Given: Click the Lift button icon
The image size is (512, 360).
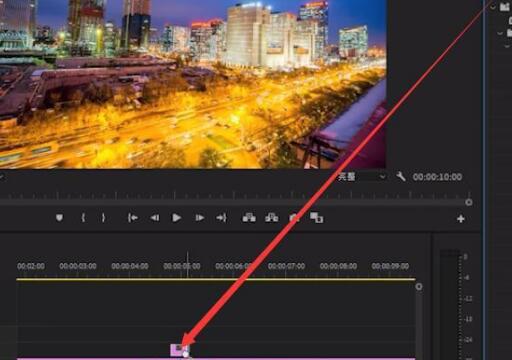Looking at the screenshot, I should click(249, 218).
